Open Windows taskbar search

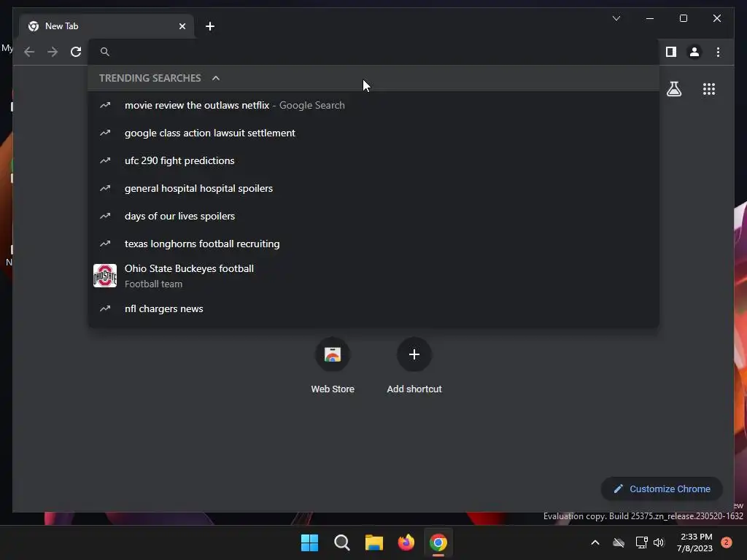(x=342, y=542)
